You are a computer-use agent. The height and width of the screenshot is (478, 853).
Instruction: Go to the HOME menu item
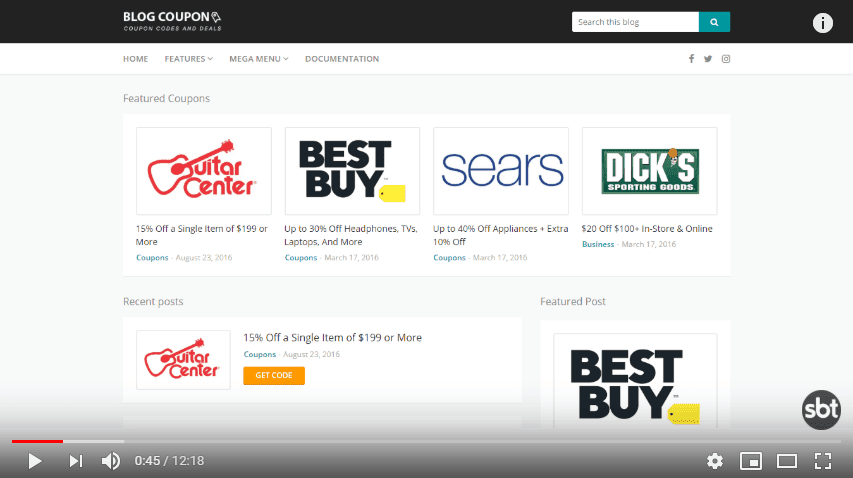pos(135,59)
